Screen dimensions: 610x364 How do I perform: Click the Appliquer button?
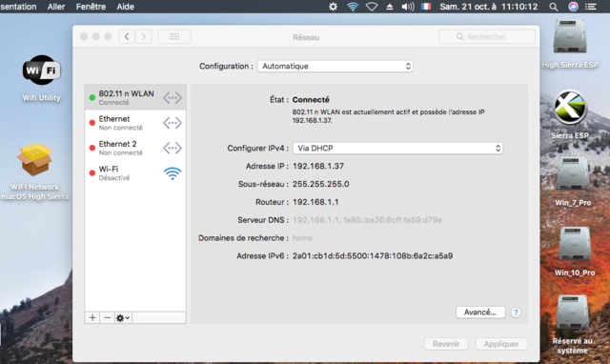pos(501,344)
